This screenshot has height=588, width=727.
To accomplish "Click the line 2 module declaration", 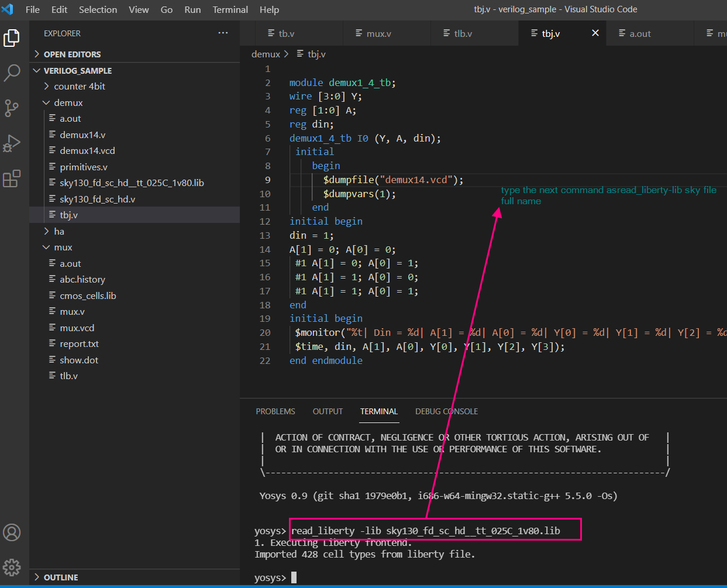I will 343,82.
